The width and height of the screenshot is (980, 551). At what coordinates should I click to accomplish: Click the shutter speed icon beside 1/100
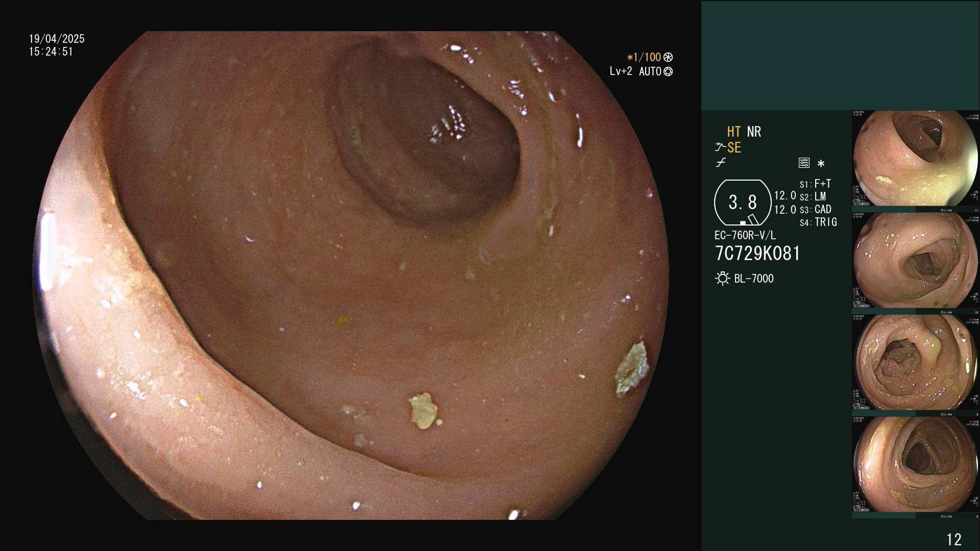(668, 57)
